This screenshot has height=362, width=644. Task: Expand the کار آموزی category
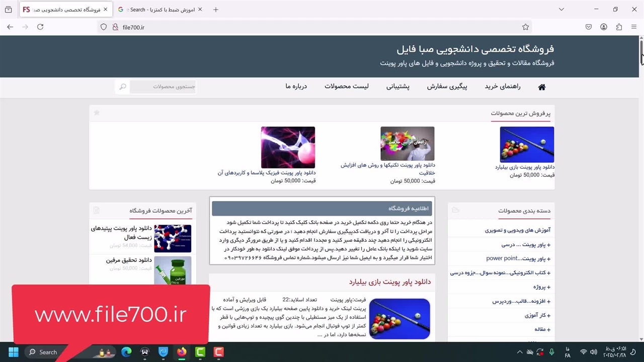pyautogui.click(x=537, y=315)
